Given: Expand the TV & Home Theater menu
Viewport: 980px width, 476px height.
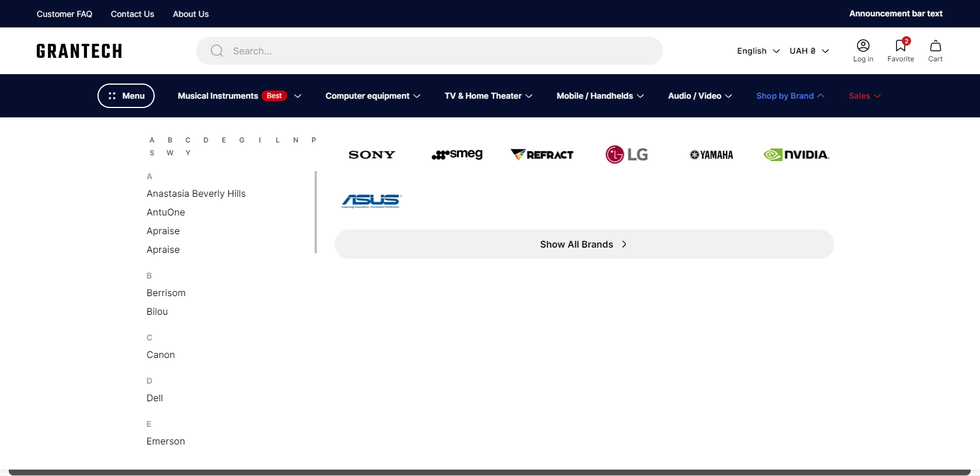Looking at the screenshot, I should (489, 96).
